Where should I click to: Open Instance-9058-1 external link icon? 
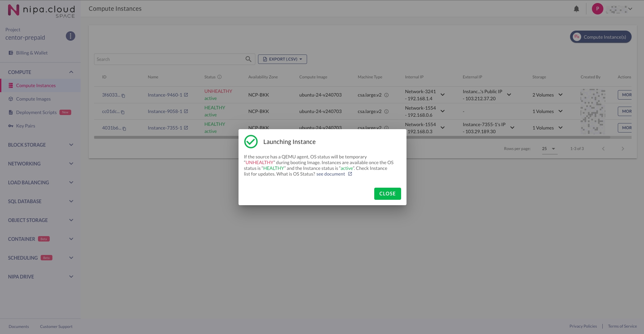(186, 111)
